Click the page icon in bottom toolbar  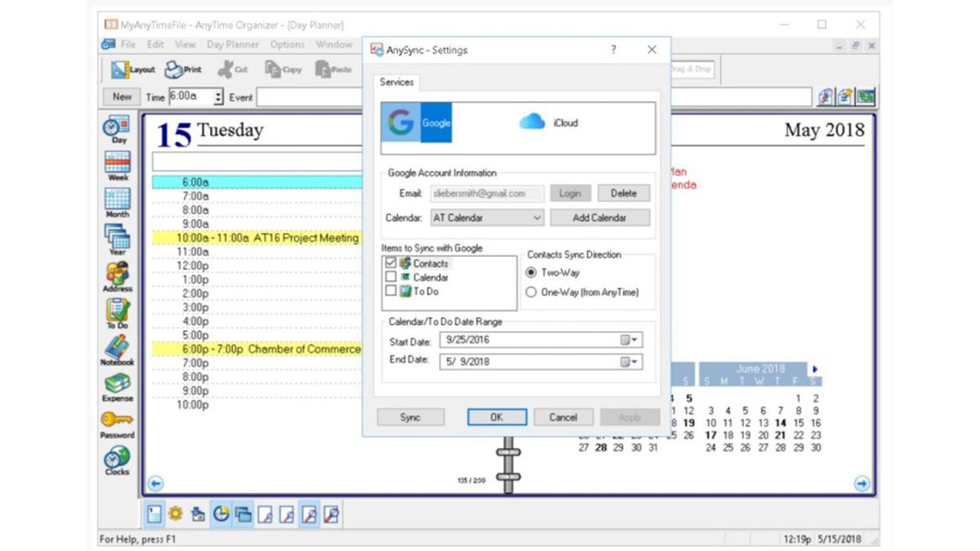coord(154,514)
